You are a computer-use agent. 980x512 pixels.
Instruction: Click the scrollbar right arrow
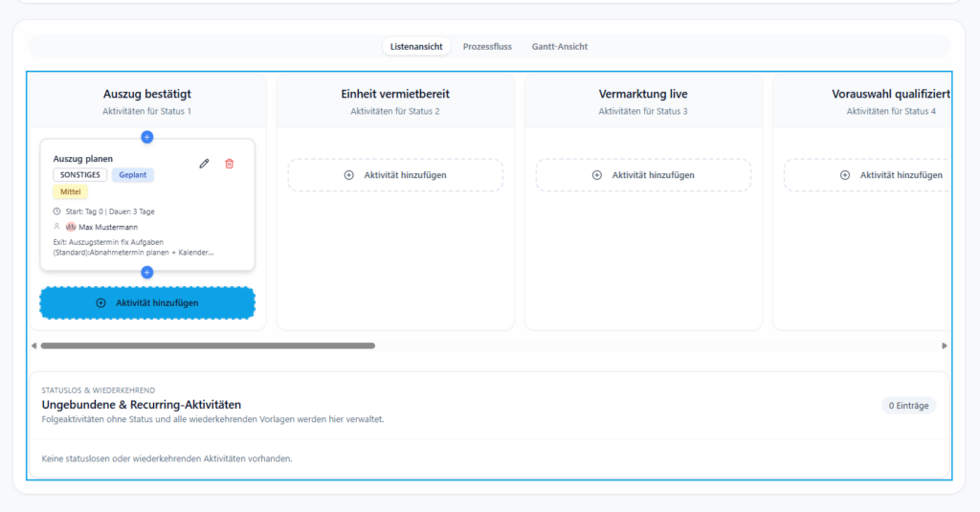click(x=945, y=345)
